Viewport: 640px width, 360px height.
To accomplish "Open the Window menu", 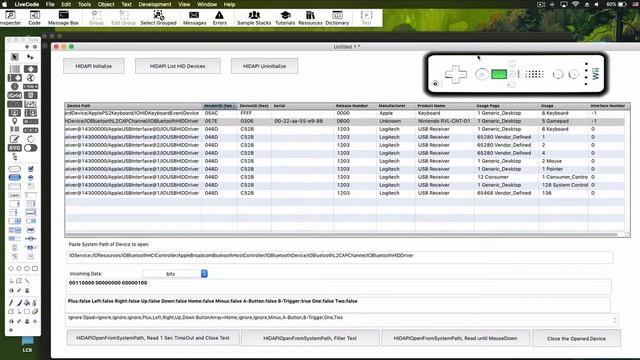I will [207, 4].
